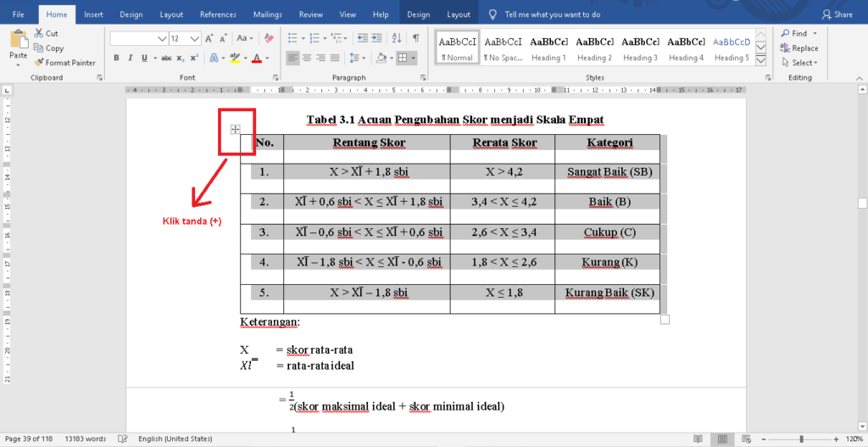Open the font name combo box
The image size is (868, 447).
click(139, 38)
